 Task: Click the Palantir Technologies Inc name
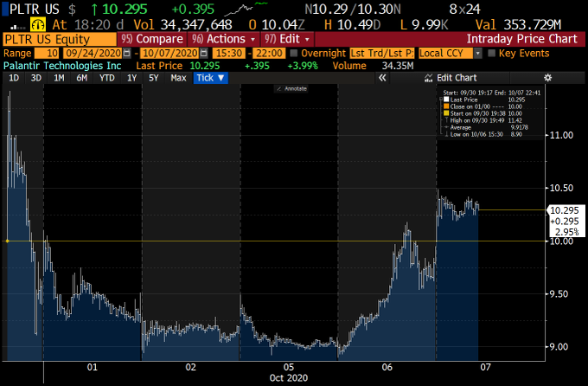[62, 66]
